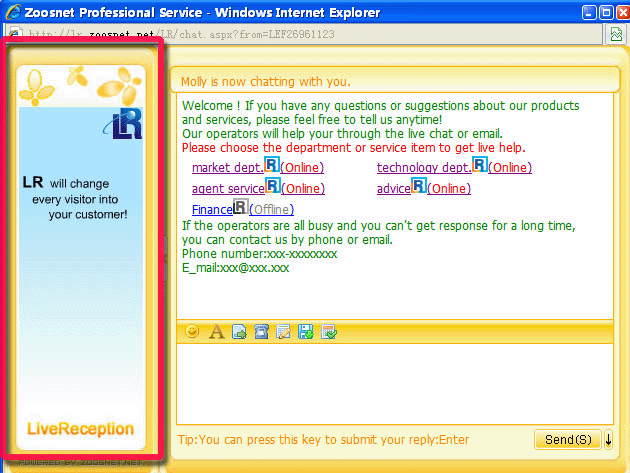Click the send file icon with green arrow

[239, 332]
